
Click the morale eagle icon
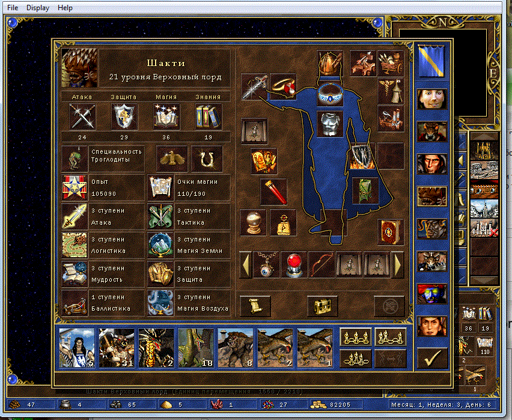[x=172, y=159]
